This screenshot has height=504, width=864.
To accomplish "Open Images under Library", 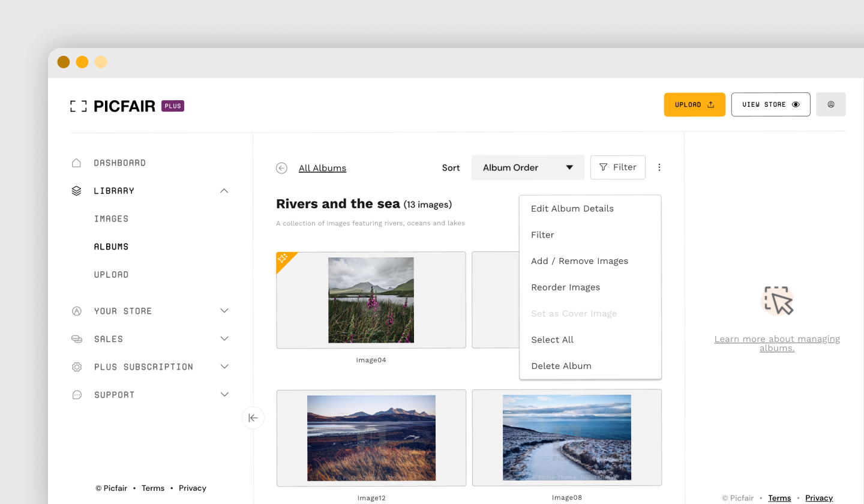I will point(112,219).
